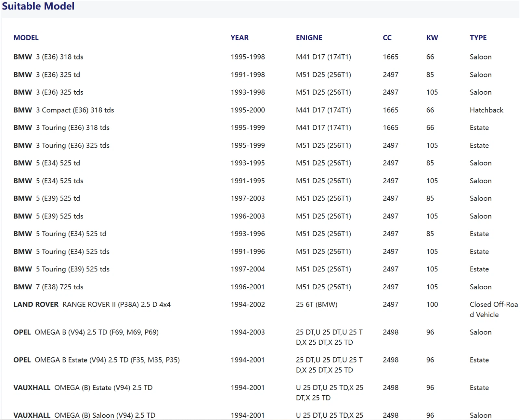Click BMW 3 (E36) 325 tds model
Screen dimensions: 520x420
point(48,92)
